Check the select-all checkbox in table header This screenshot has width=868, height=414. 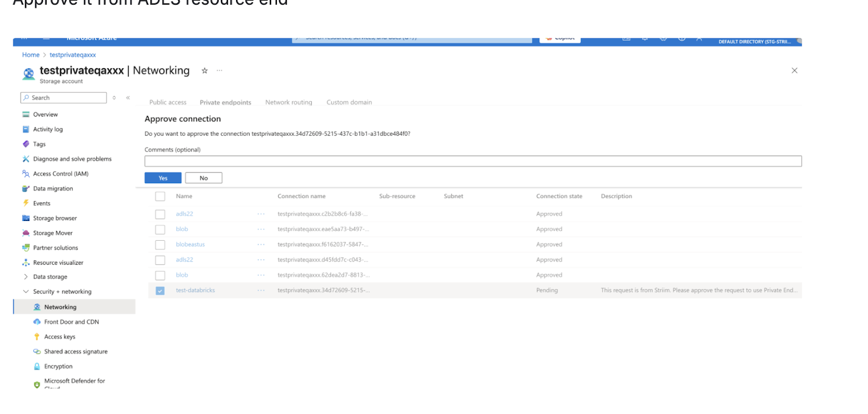click(x=160, y=196)
